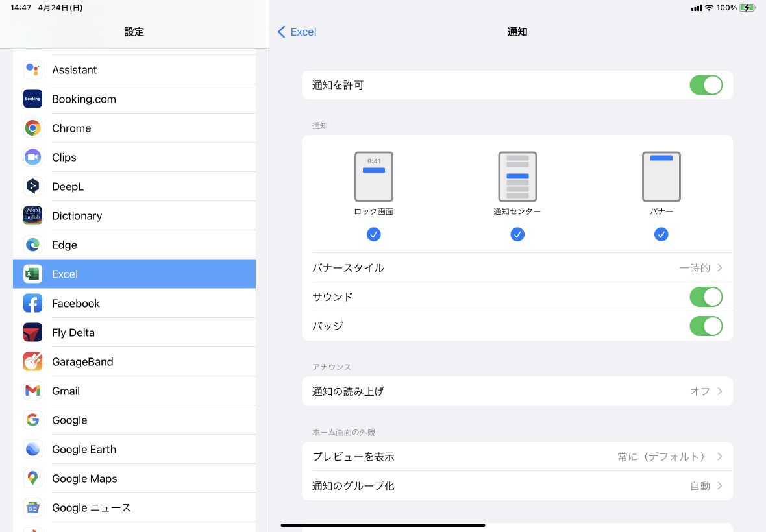Toggle バッジ off for Excel
766x532 pixels.
click(x=706, y=326)
